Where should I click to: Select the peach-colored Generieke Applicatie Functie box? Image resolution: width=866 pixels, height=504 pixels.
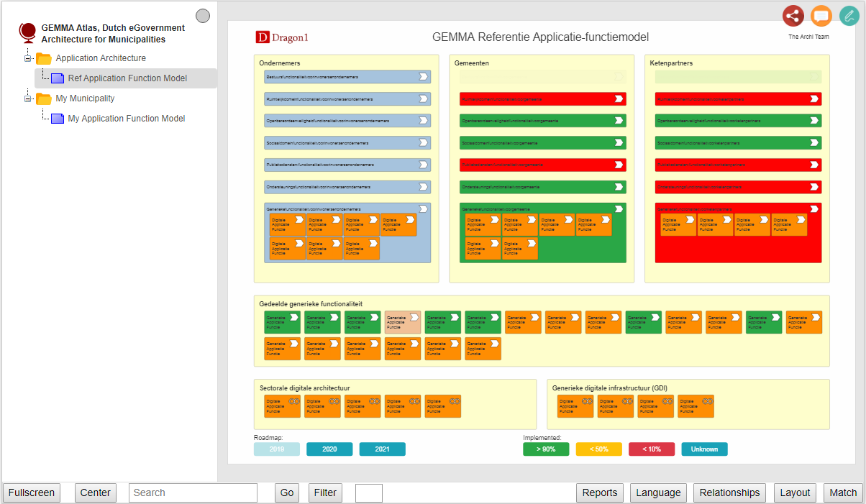(x=403, y=322)
